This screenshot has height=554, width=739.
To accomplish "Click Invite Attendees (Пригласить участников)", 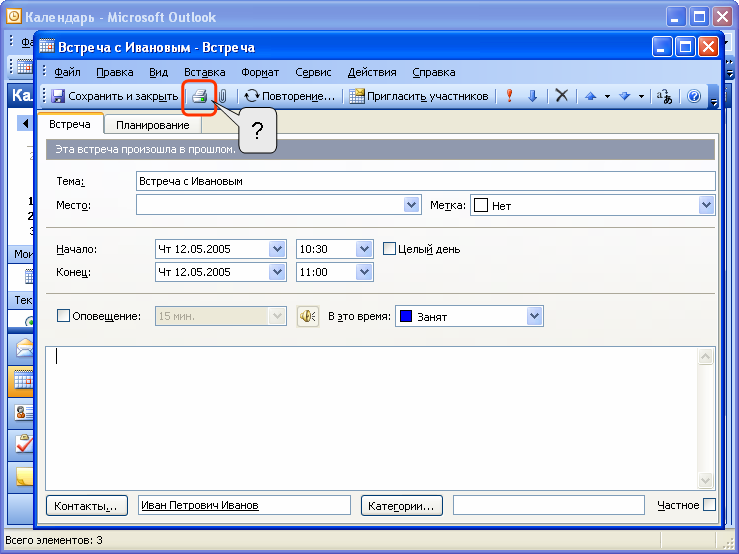I will click(419, 96).
